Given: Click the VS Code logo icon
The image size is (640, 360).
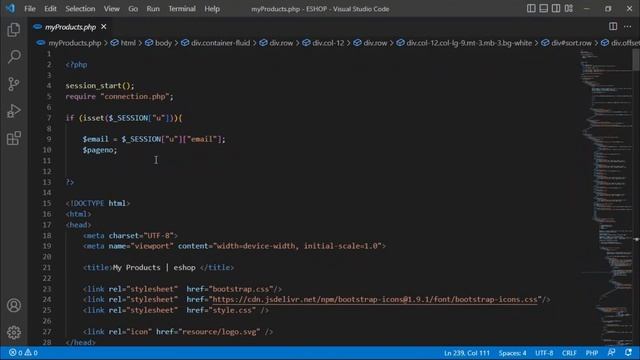Looking at the screenshot, I should [x=10, y=8].
